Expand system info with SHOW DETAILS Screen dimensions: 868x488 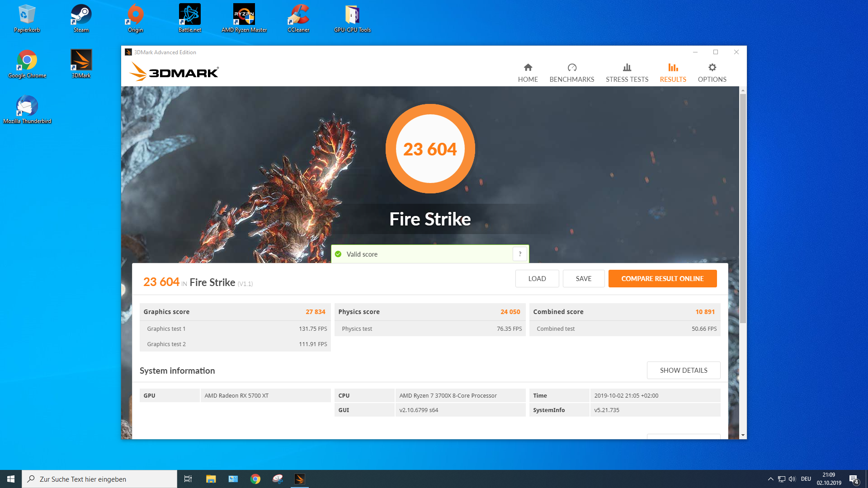(683, 370)
